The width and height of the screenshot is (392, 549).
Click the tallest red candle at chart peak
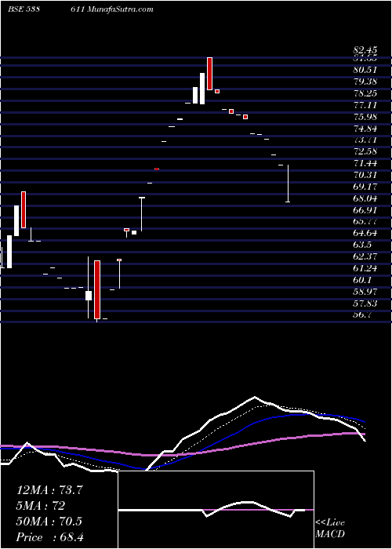pyautogui.click(x=209, y=74)
